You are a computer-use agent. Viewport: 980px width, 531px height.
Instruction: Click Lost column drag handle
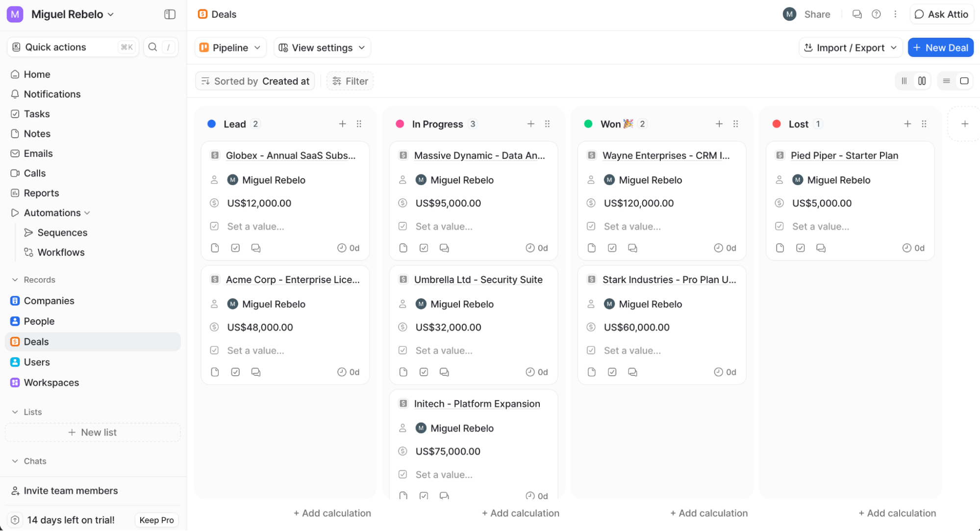[x=924, y=124]
